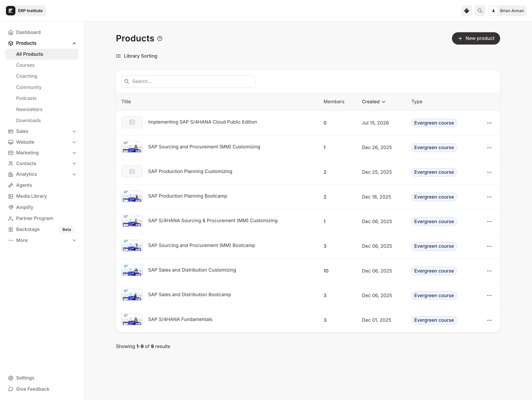
Task: Click placeholder thumbnail of Implementing SAP S/4HANA Cloud
Action: pos(132,122)
